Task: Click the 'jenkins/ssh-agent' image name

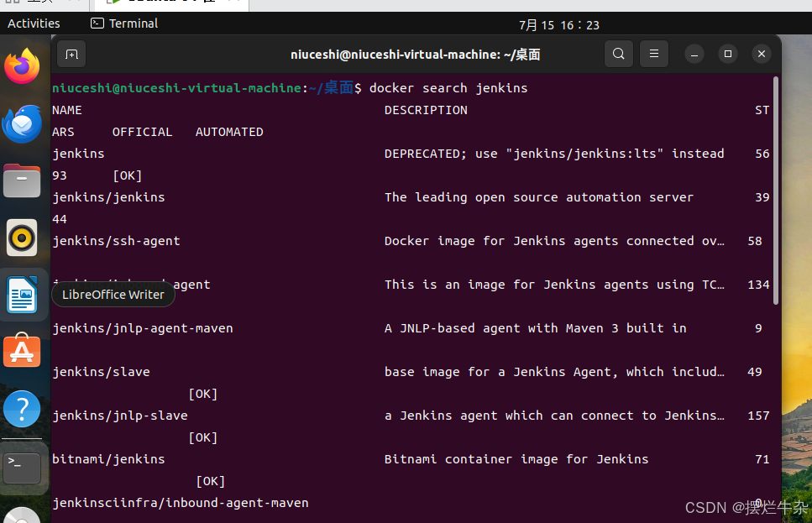Action: coord(116,241)
